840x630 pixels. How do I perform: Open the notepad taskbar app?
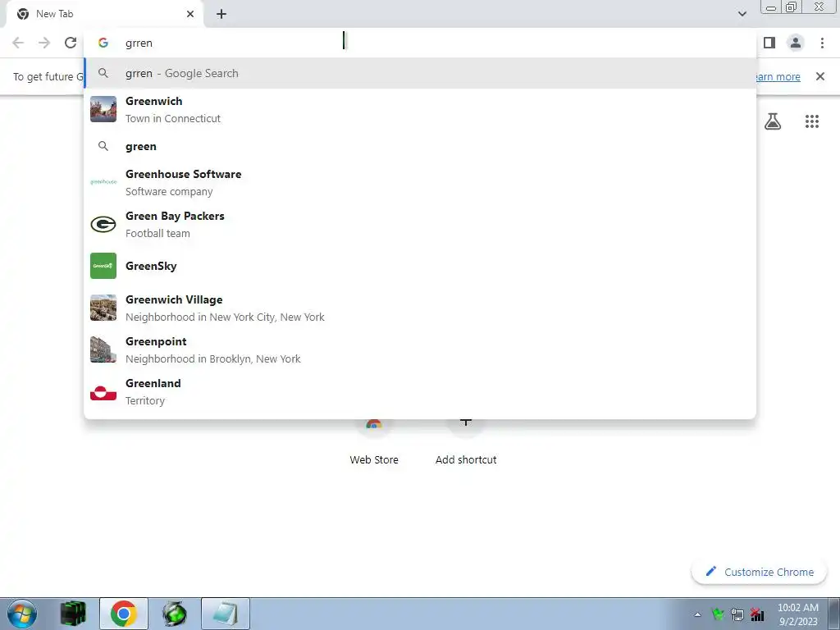pyautogui.click(x=226, y=614)
